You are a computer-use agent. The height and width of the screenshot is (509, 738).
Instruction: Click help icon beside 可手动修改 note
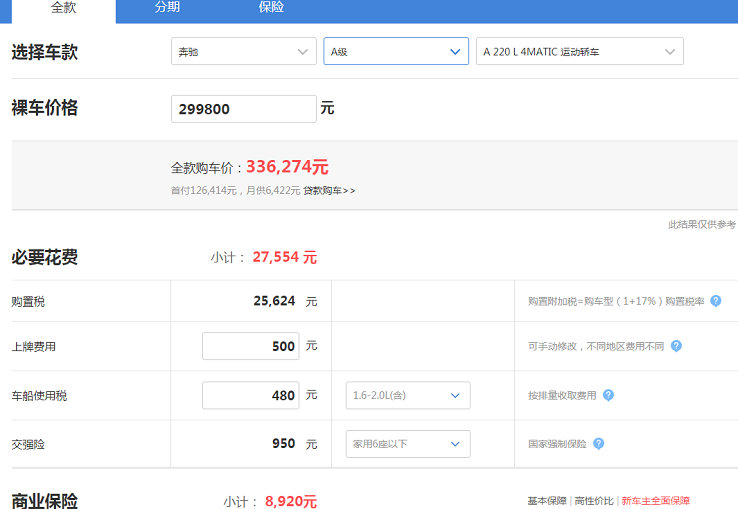coord(676,346)
